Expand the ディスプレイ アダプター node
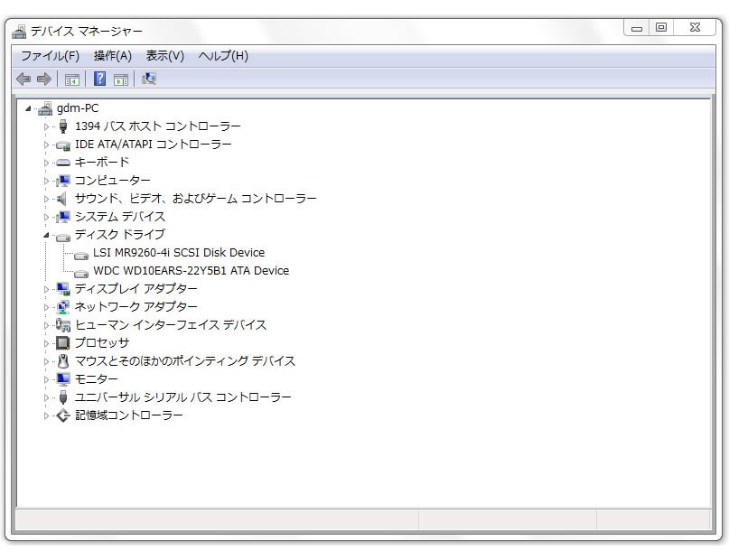 pos(47,289)
